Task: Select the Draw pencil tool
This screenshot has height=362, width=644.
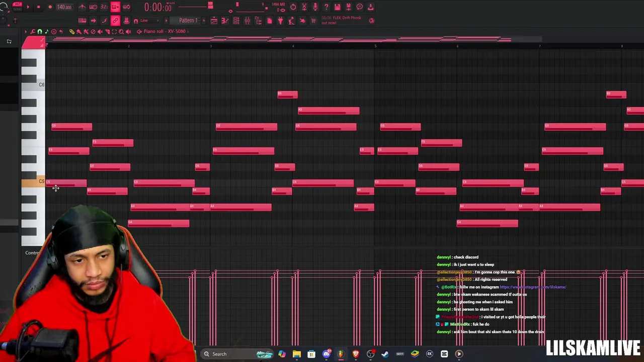Action: pos(72,31)
